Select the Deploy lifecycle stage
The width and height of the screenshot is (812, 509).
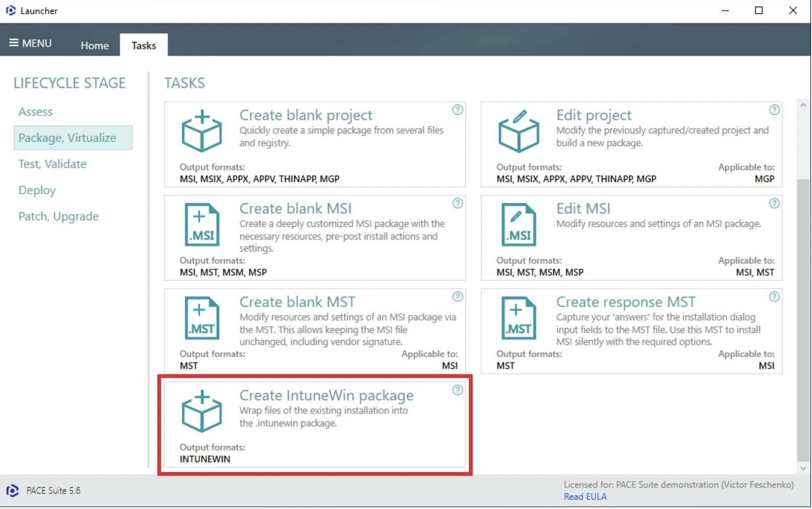pos(37,190)
